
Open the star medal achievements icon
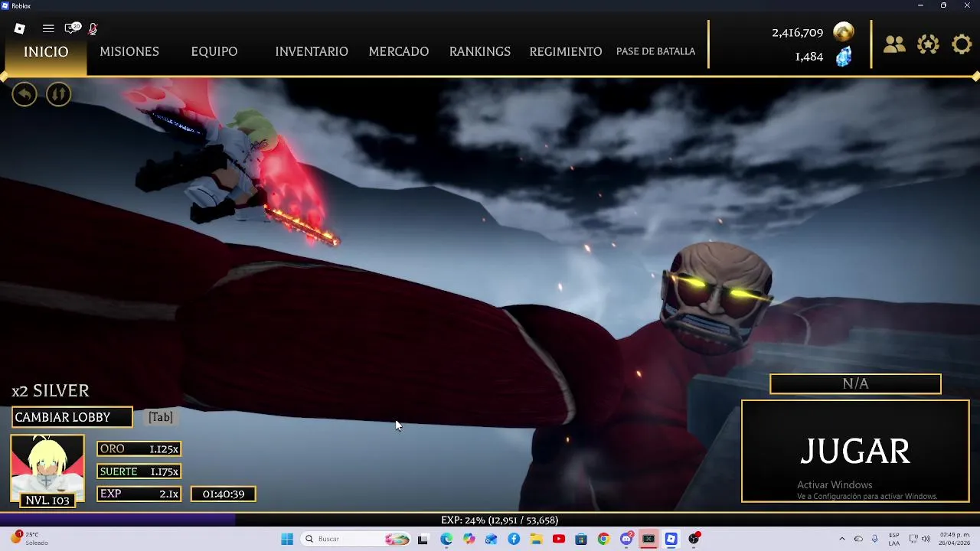tap(928, 44)
